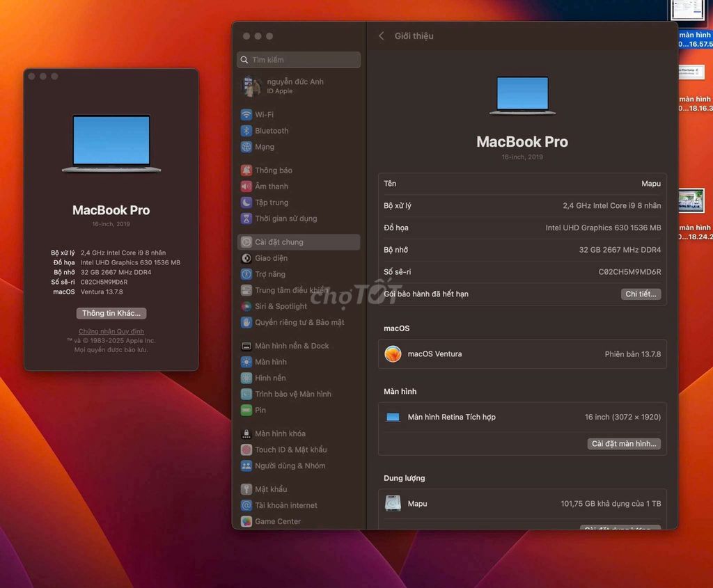Open Màn hình khóa lock icon
713x588 pixels.
(x=246, y=434)
